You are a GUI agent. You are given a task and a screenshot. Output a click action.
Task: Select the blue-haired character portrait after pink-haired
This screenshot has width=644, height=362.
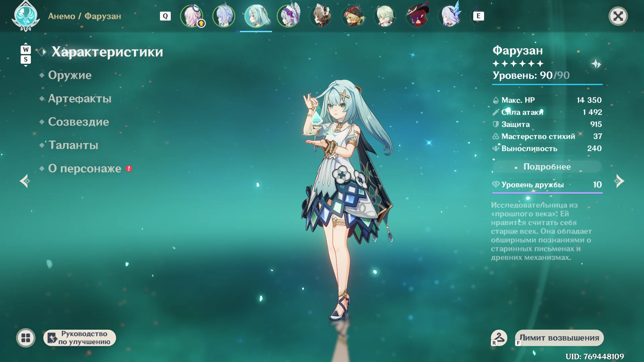click(x=224, y=16)
